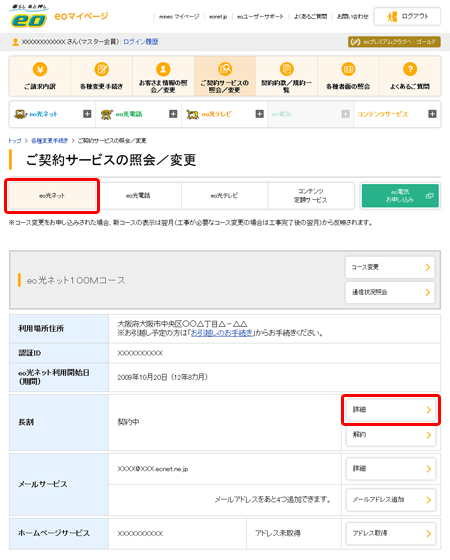The width and height of the screenshot is (450, 560).
Task: Click the ホームページサービス label cell
Action: coord(59,534)
